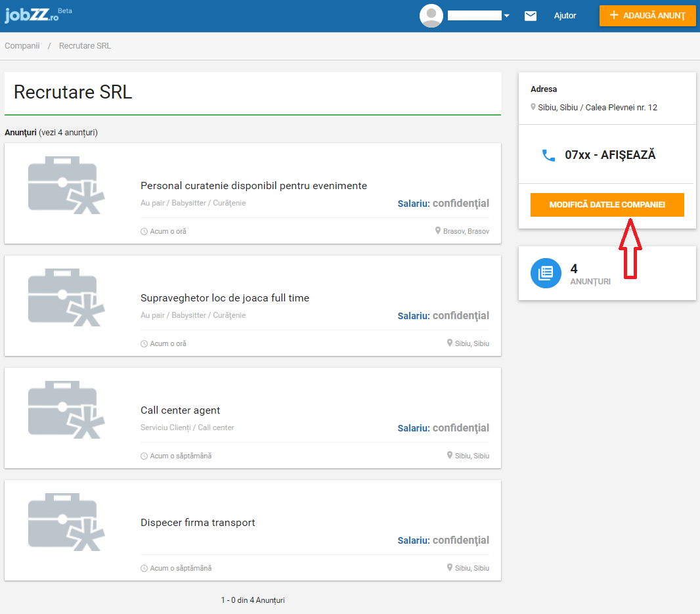Click the blank username field in header
Image resolution: width=700 pixels, height=614 pixels.
[x=475, y=16]
